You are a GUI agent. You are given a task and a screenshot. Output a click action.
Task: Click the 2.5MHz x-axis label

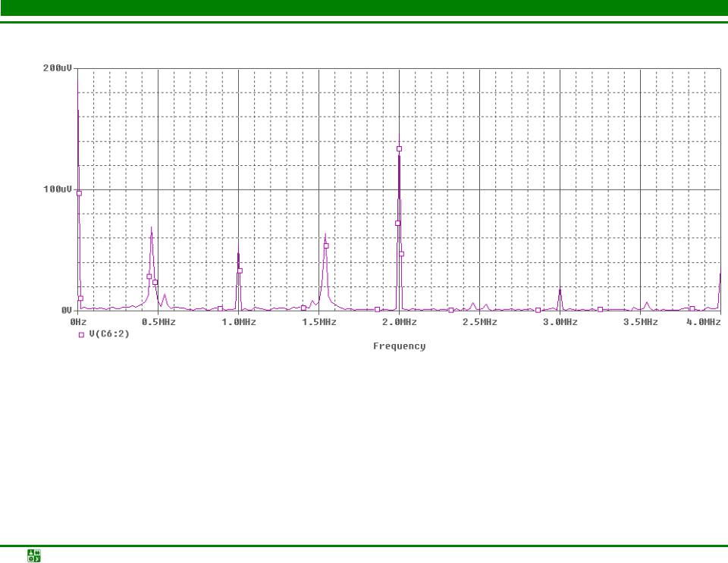(x=479, y=322)
